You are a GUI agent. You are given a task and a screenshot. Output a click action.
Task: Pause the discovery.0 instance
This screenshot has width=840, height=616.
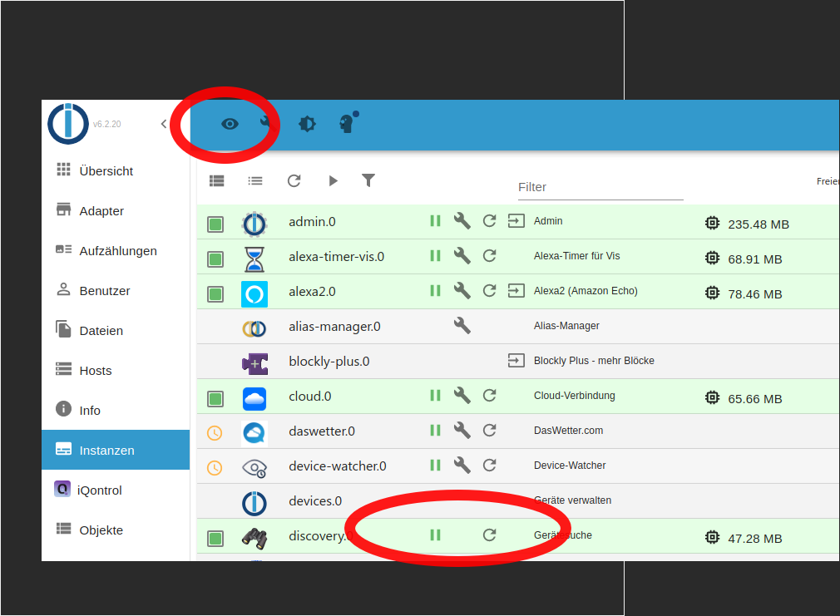pyautogui.click(x=435, y=535)
